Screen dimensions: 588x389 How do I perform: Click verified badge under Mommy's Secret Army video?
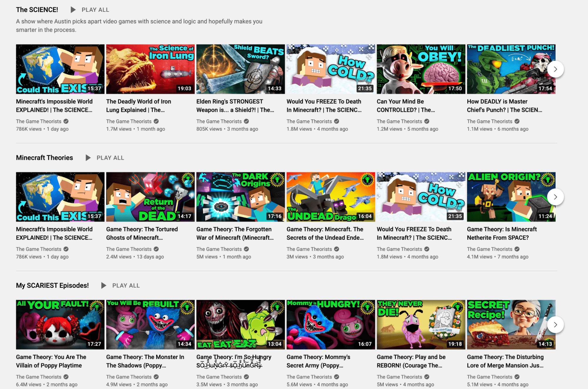coord(337,377)
